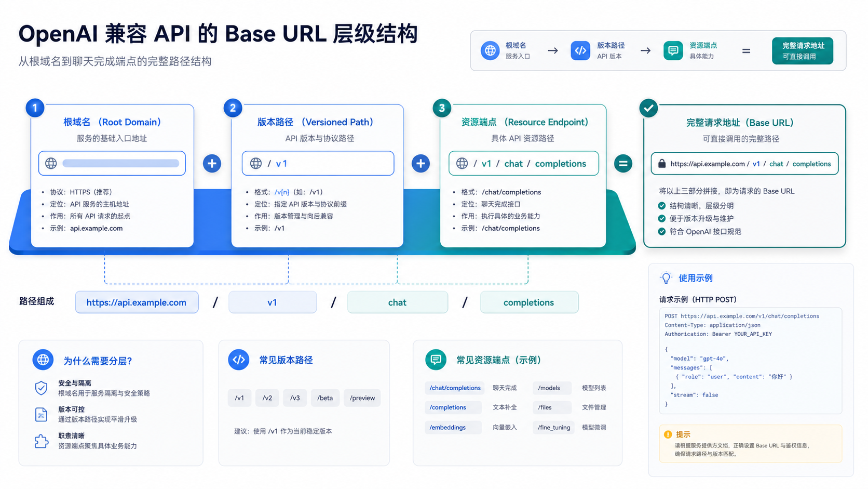This screenshot has height=489, width=868.
Task: Click the blurred address field in Root Domain card
Action: pos(112,163)
